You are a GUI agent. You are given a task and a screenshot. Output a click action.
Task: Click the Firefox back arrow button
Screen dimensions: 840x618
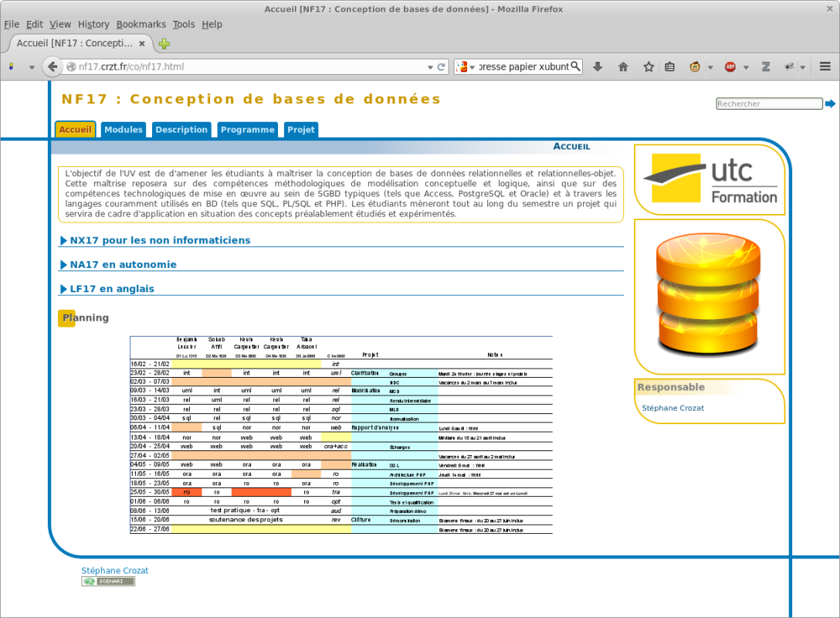tap(52, 66)
